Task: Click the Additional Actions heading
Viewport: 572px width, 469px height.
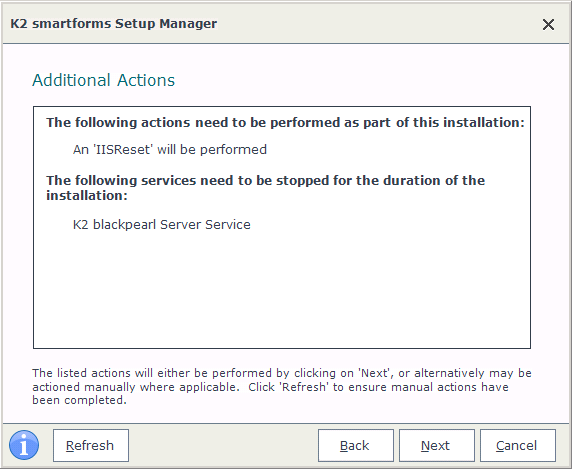Action: [x=104, y=80]
